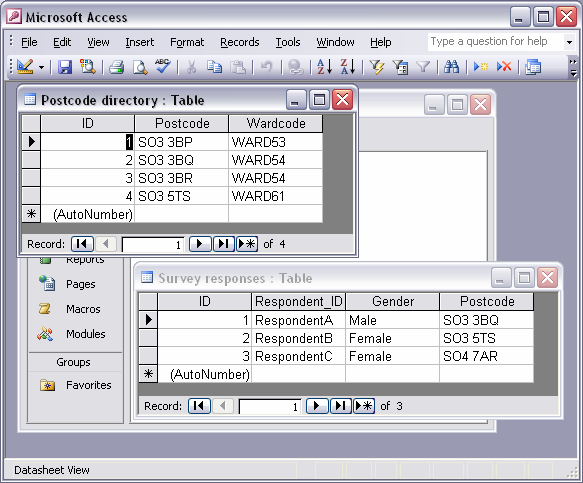
Task: Click the Paste clipboard icon
Action: 238,68
